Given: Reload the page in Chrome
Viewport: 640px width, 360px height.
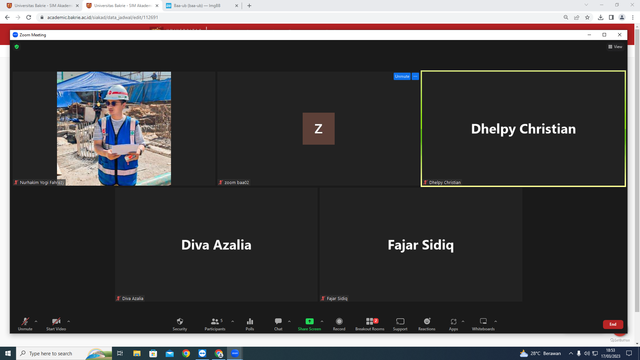Looking at the screenshot, I should coord(29,18).
